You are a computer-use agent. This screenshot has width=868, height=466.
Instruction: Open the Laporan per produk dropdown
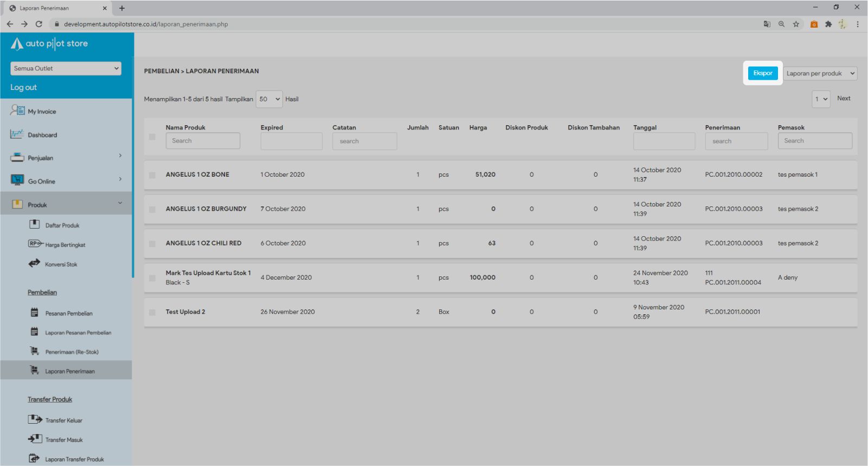click(820, 73)
